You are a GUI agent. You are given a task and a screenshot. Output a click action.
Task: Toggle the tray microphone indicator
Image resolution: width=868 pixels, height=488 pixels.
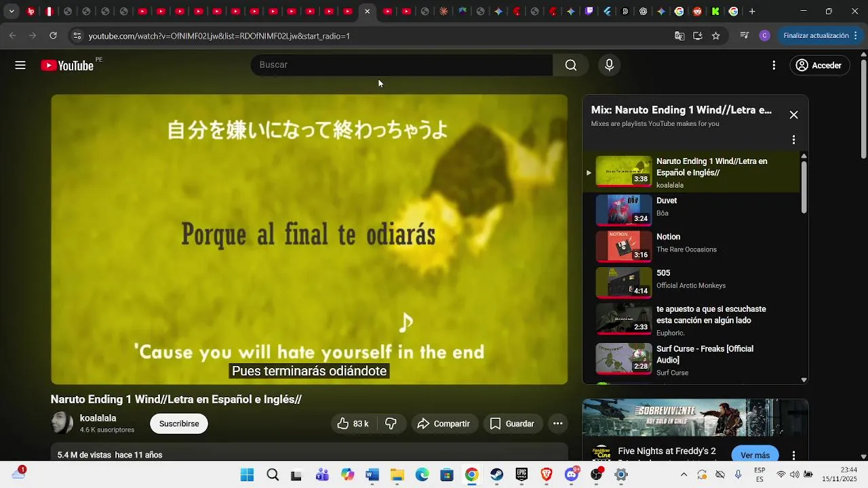tap(738, 475)
